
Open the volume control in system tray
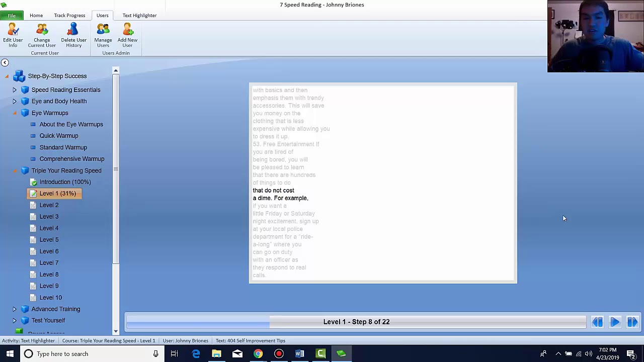click(x=589, y=353)
